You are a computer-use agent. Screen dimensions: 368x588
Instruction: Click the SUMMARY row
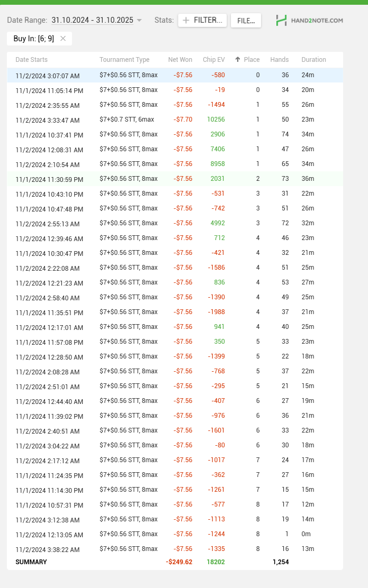(x=31, y=562)
